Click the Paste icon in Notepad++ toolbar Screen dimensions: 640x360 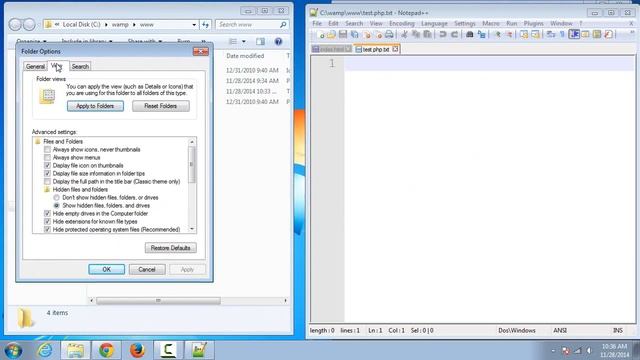point(427,35)
